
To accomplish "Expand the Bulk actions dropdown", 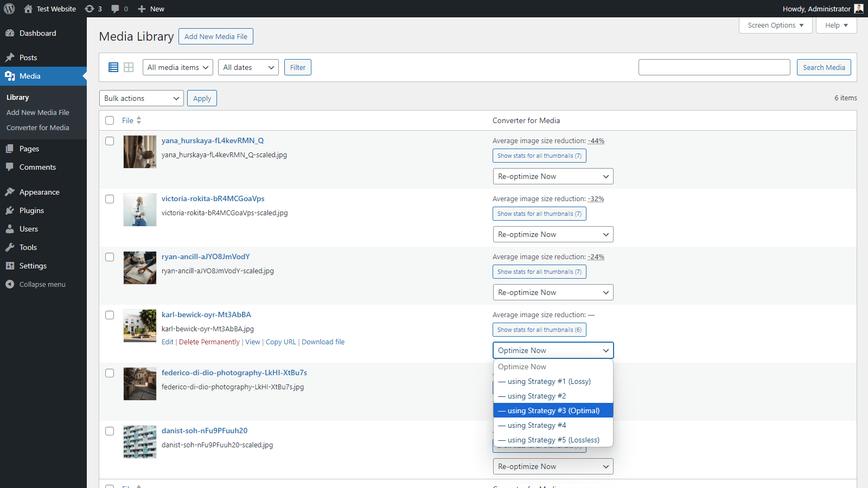I will click(x=141, y=98).
